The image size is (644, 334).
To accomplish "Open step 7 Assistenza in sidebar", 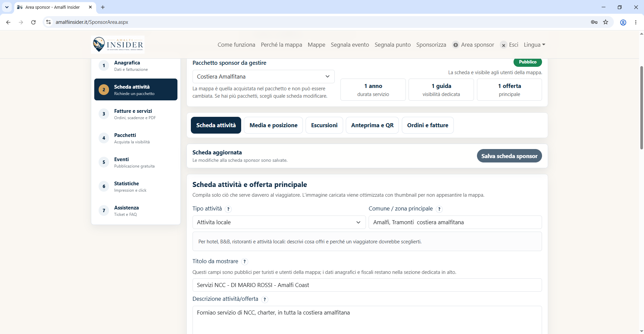I will [x=136, y=210].
